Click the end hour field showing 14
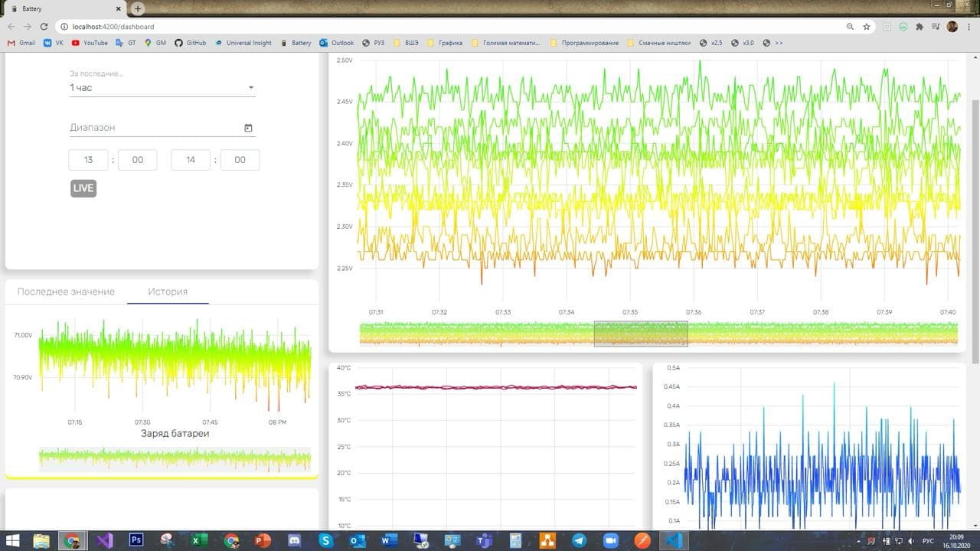 191,160
